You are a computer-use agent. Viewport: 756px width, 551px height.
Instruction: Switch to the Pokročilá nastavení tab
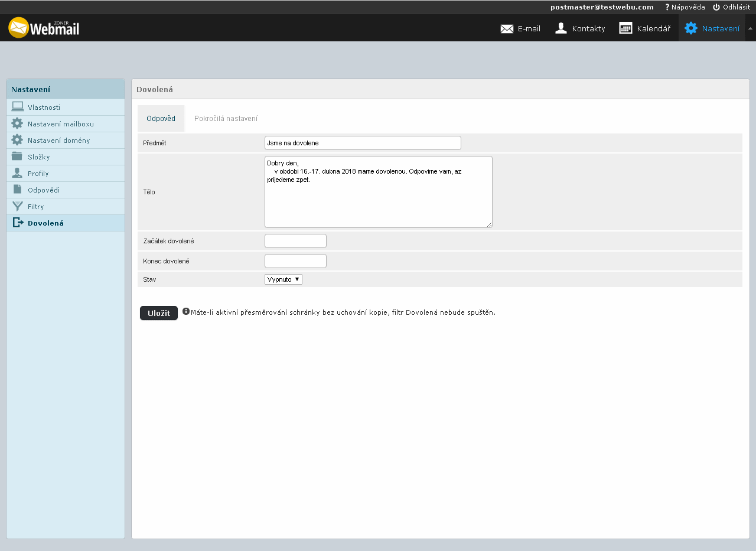pos(226,119)
